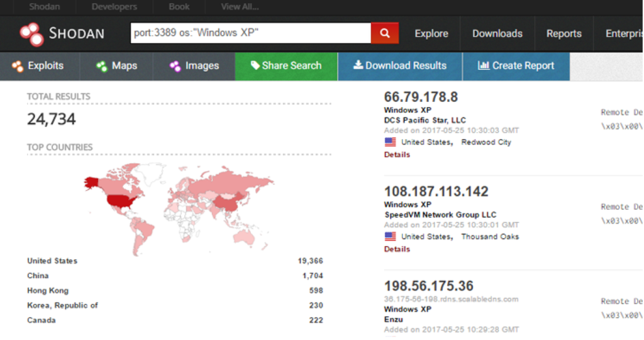The width and height of the screenshot is (644, 340).
Task: Click United States on the world map
Action: 123,201
